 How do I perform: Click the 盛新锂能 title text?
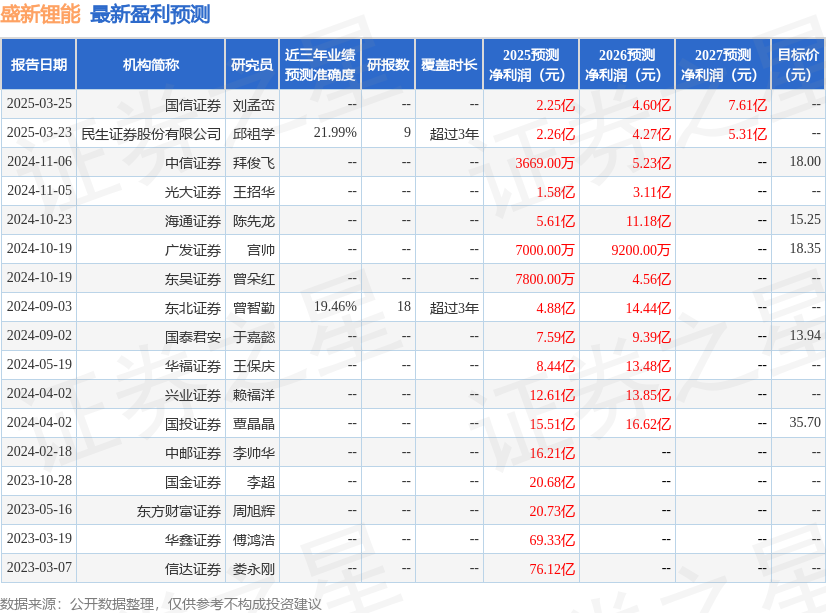pyautogui.click(x=40, y=14)
